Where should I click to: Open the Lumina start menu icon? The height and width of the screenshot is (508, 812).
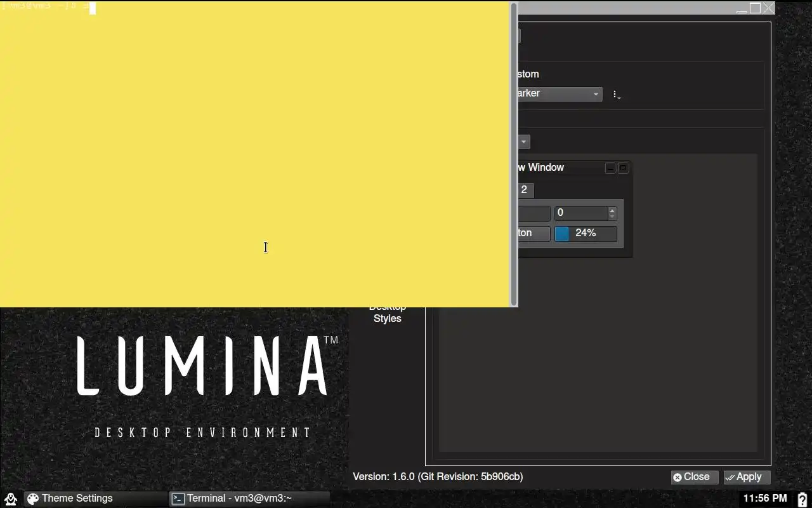point(10,498)
